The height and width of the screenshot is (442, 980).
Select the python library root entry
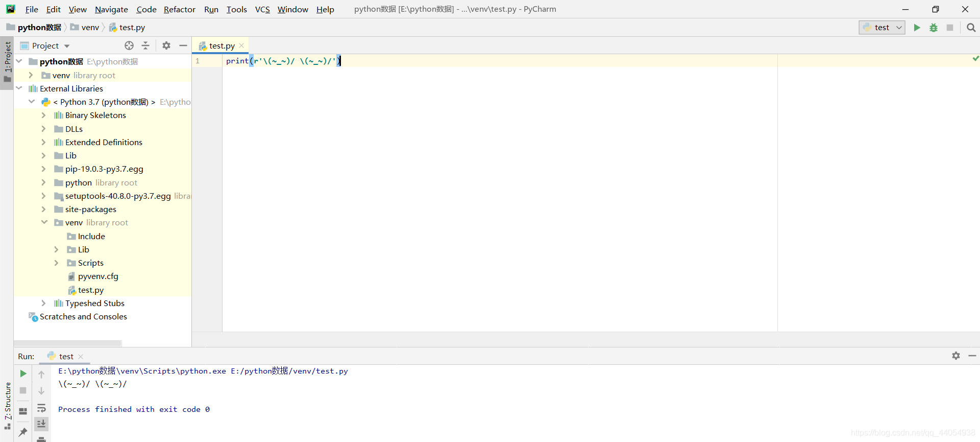[x=96, y=182]
